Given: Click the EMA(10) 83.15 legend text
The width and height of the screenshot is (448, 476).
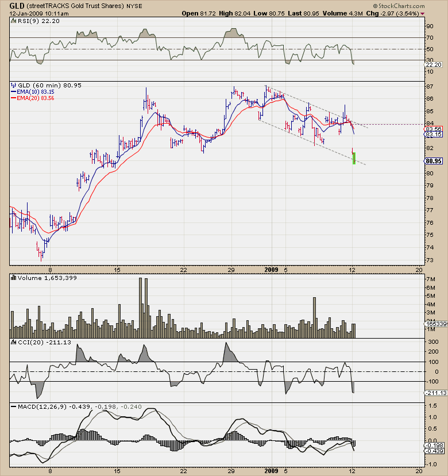Looking at the screenshot, I should point(36,91).
